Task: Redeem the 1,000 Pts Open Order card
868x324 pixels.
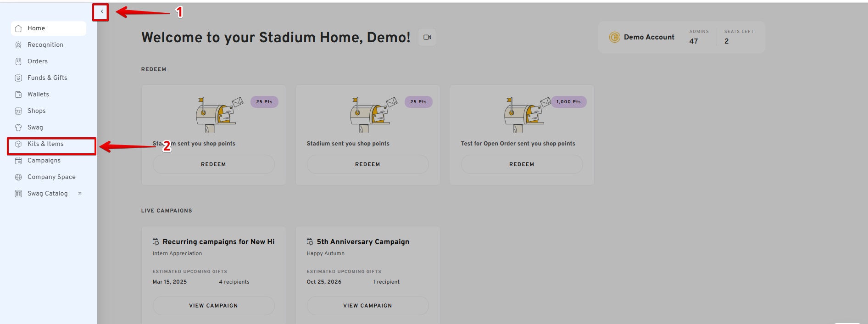Action: click(x=522, y=164)
